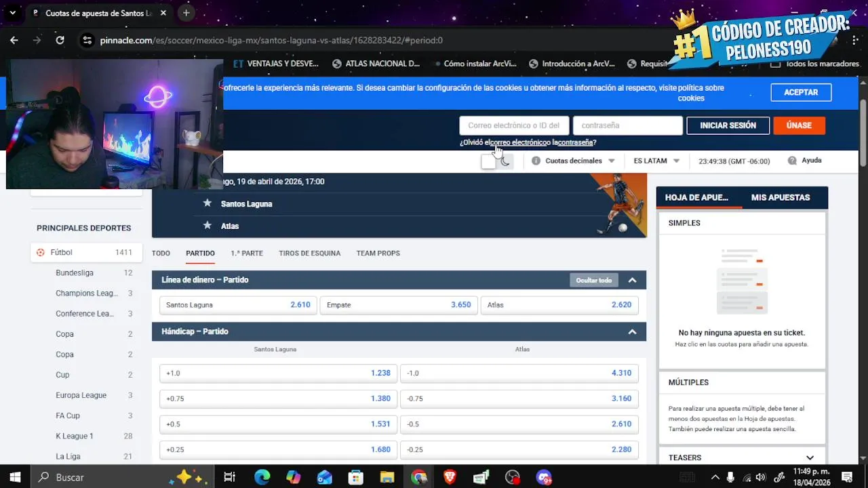868x488 pixels.
Task: Open the MIS APUESTAS tab
Action: 781,197
